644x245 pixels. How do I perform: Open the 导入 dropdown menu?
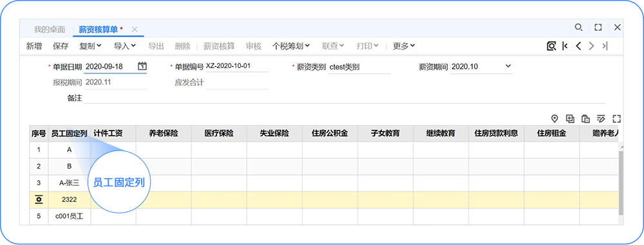[125, 46]
